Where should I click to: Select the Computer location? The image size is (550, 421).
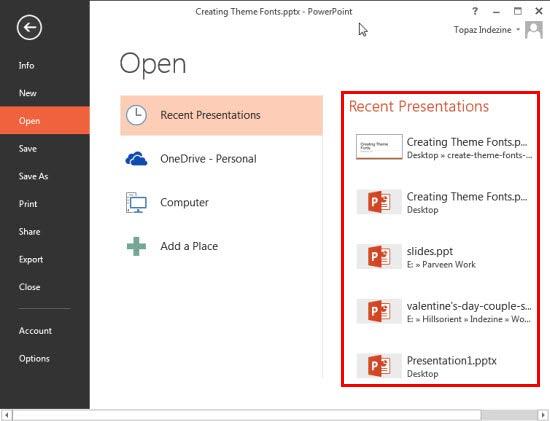pyautogui.click(x=221, y=202)
